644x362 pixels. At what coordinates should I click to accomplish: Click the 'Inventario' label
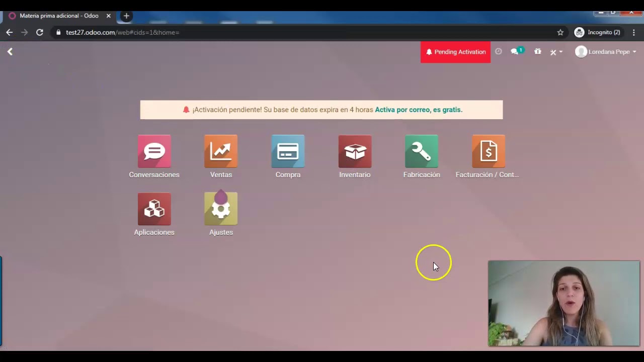(355, 174)
